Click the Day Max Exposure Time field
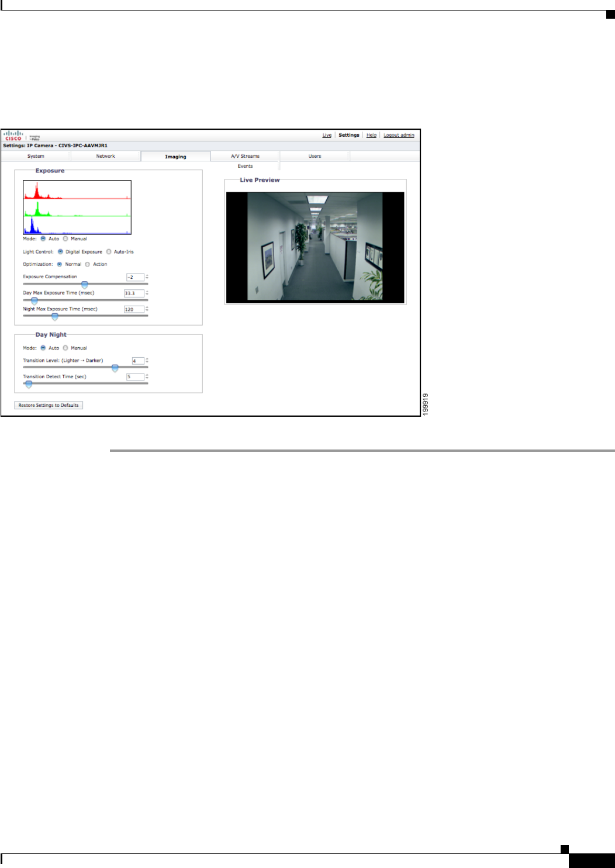This screenshot has width=615, height=868. (134, 293)
